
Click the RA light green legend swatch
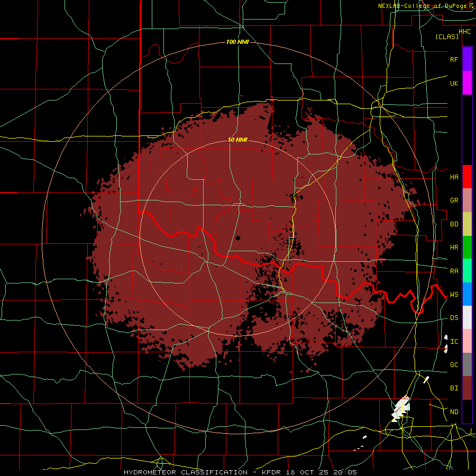[x=467, y=271]
